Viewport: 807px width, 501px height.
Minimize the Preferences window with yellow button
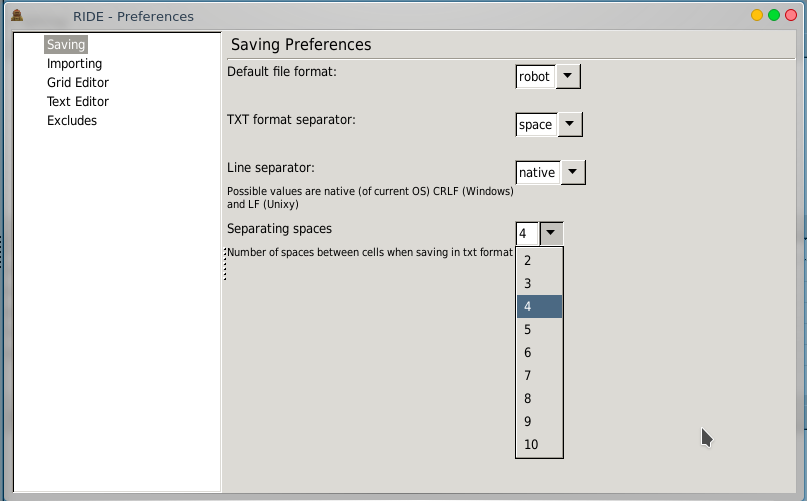tap(757, 15)
